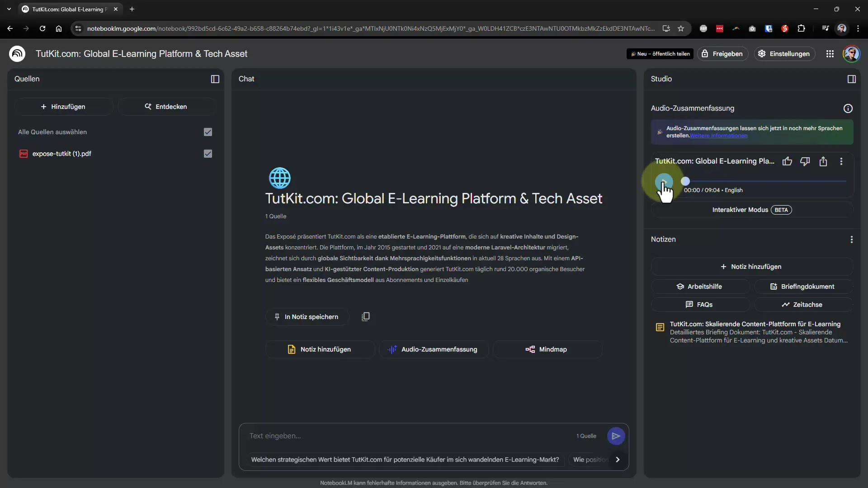The image size is (868, 488).
Task: Show next suggested questions arrow
Action: (618, 460)
